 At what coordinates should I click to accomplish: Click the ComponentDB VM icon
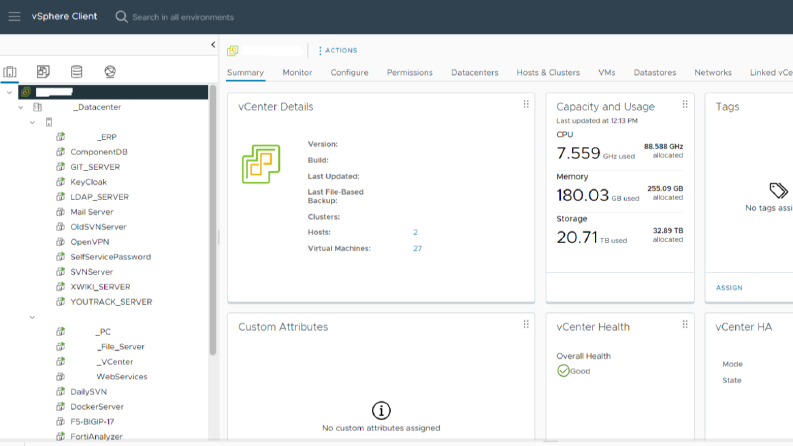tap(61, 152)
